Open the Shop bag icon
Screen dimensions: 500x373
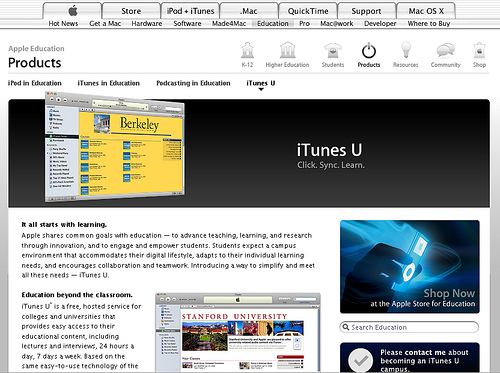(479, 50)
